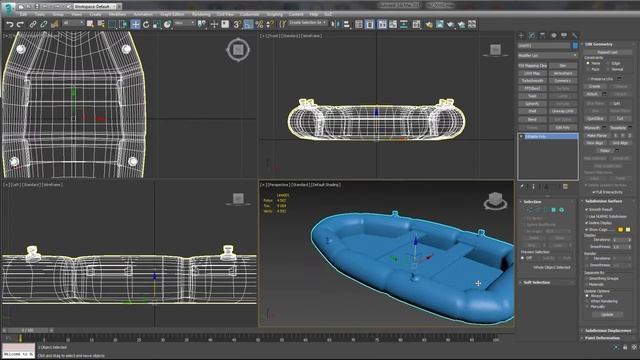Screen dimensions: 640x360
Task: Open the Modifiers menu
Action: tap(117, 14)
